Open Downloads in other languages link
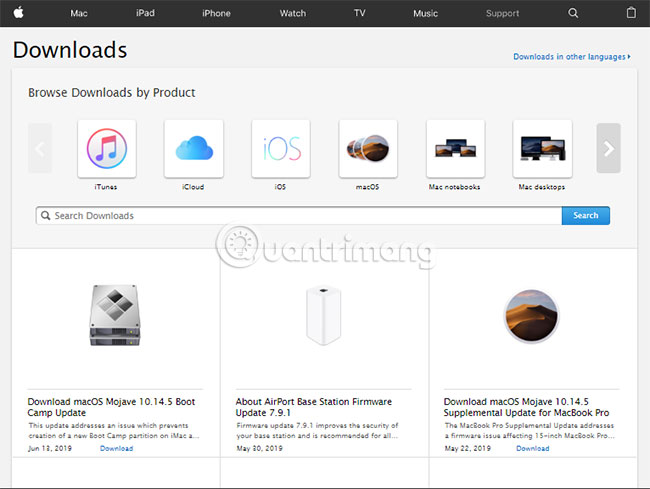Screen dimensions: 650x489 (572, 57)
